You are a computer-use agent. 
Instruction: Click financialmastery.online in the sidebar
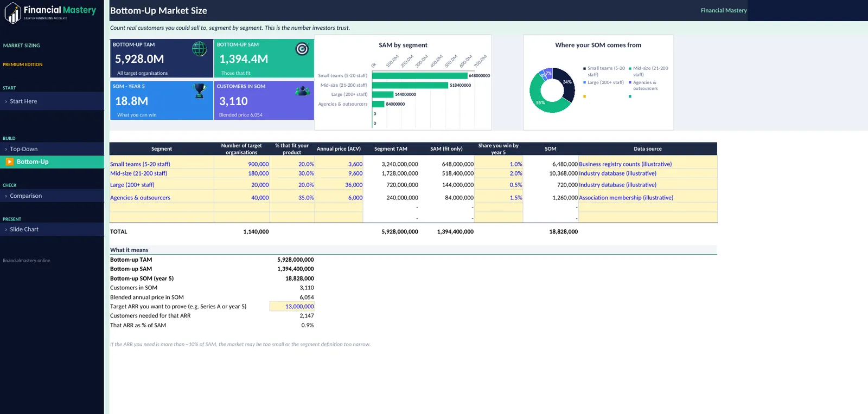(26, 261)
